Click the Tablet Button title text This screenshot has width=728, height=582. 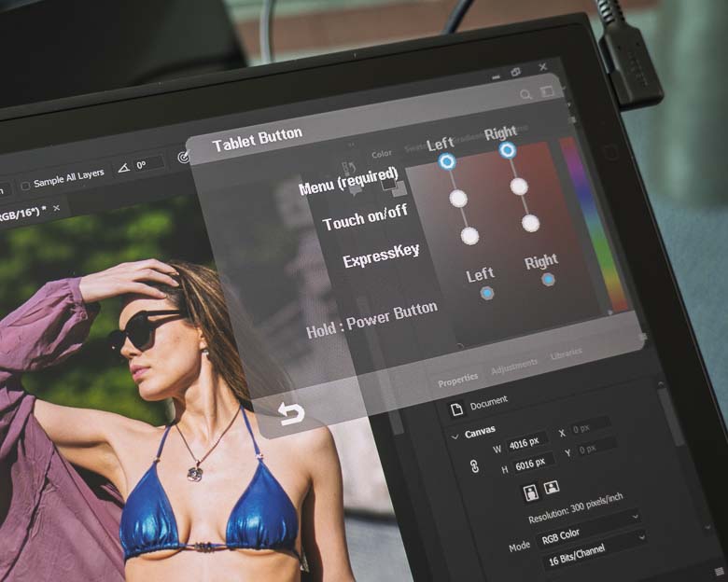coord(258,139)
